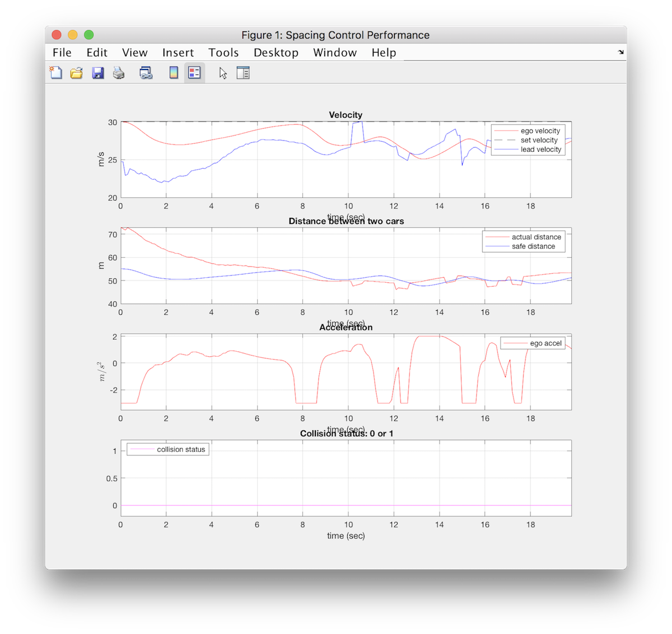Viewport: 672px width, 634px height.
Task: Open the Help menu
Action: (x=384, y=53)
